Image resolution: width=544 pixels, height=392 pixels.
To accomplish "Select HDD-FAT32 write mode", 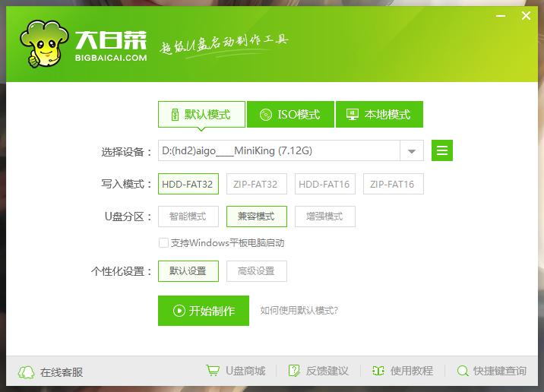I will pyautogui.click(x=188, y=184).
